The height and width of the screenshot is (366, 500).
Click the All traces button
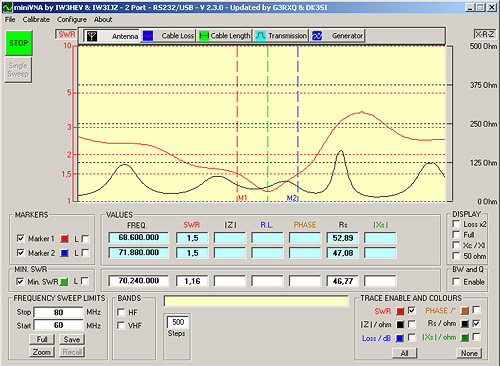(404, 353)
